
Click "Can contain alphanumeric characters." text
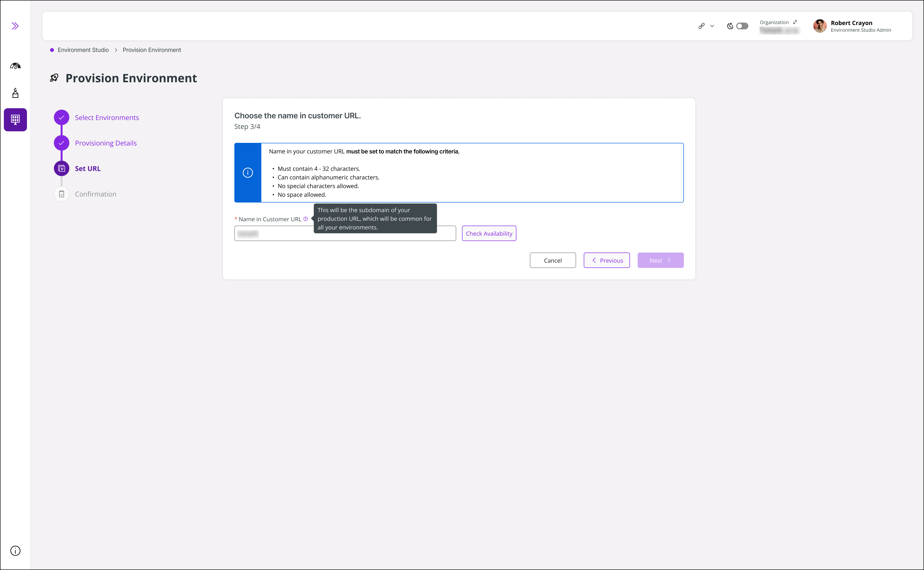coord(328,177)
